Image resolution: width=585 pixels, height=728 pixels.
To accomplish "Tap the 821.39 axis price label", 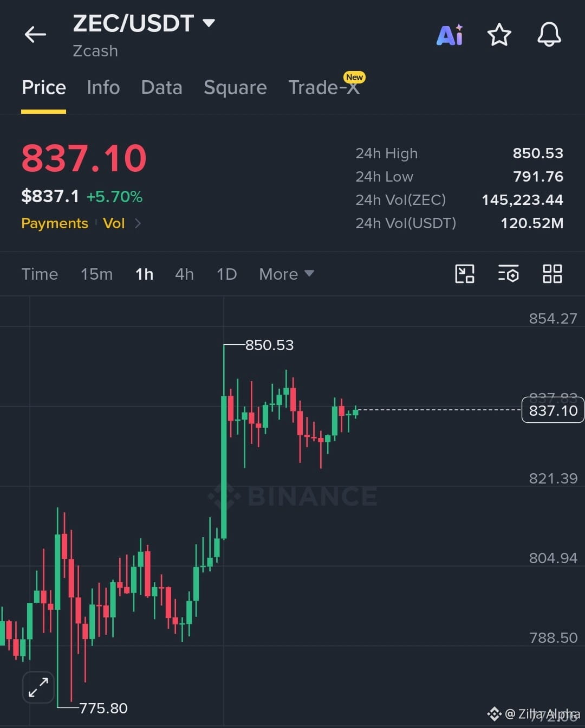I will point(553,478).
